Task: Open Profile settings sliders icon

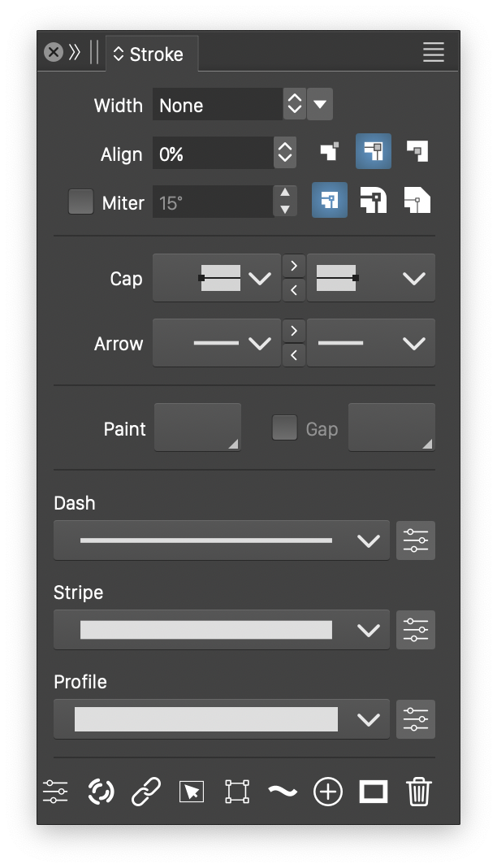Action: pos(416,719)
